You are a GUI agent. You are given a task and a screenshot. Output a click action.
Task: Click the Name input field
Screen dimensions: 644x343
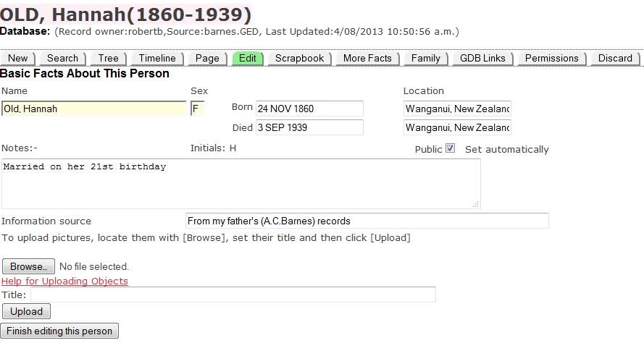(94, 109)
